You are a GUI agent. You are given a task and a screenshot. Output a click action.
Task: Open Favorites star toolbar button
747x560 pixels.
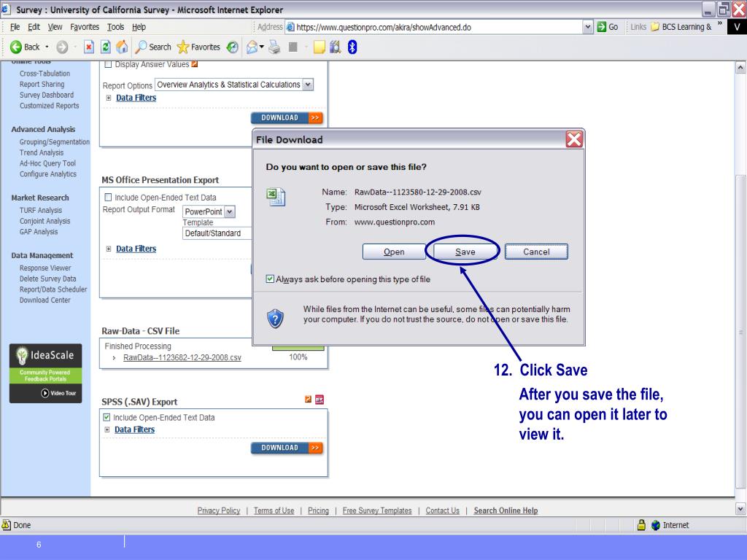click(198, 47)
